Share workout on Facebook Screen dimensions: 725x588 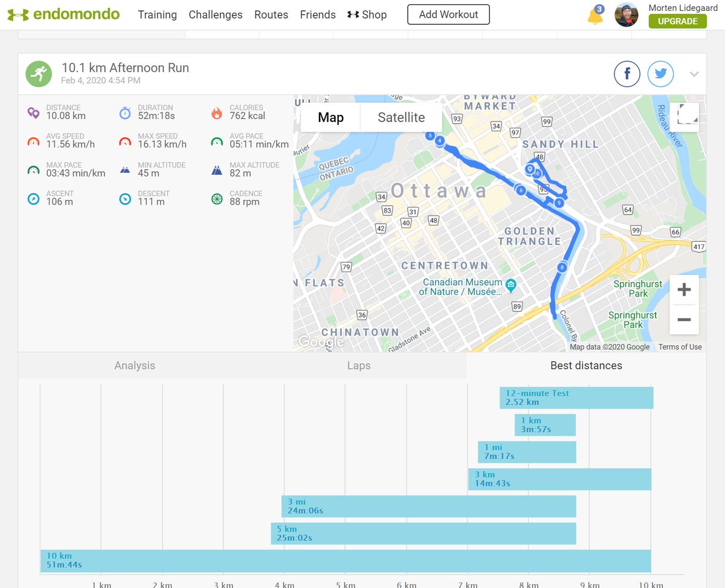(627, 74)
